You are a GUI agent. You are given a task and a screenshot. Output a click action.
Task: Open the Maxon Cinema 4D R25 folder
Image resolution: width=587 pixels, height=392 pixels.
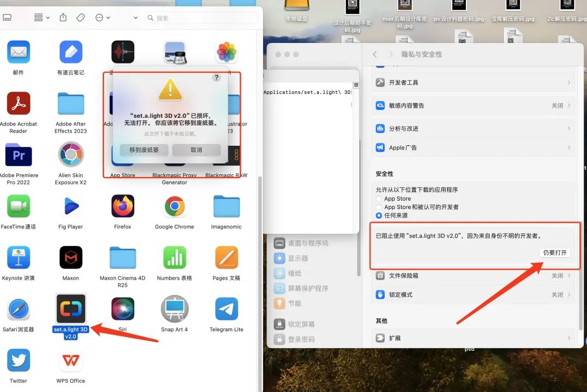[123, 257]
